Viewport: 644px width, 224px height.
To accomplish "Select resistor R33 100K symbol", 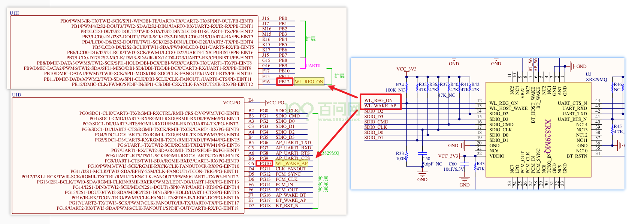I will point(407,156).
